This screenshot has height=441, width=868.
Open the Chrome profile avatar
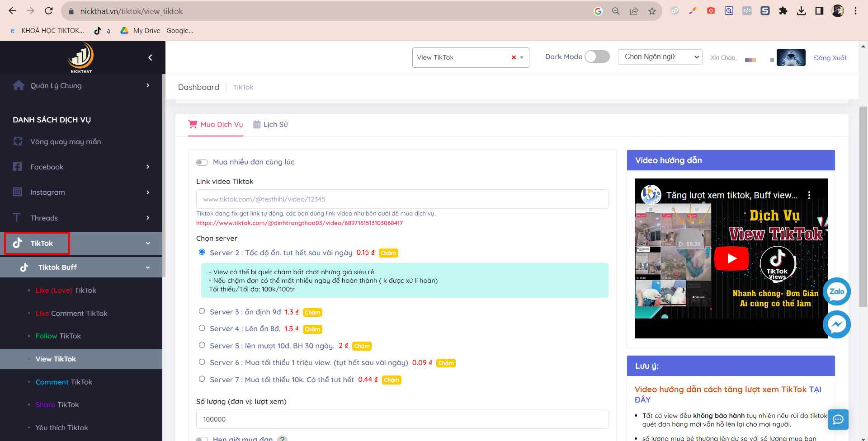pyautogui.click(x=838, y=11)
